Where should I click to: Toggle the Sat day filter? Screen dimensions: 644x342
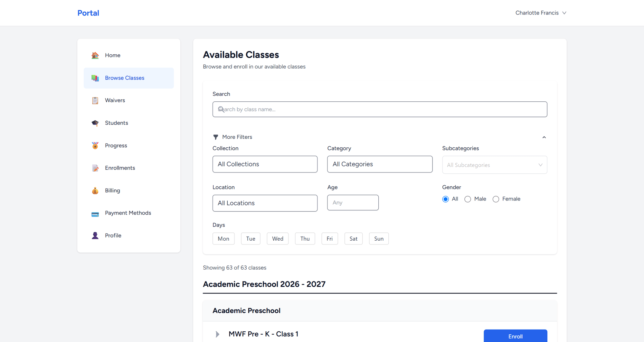[x=354, y=239]
